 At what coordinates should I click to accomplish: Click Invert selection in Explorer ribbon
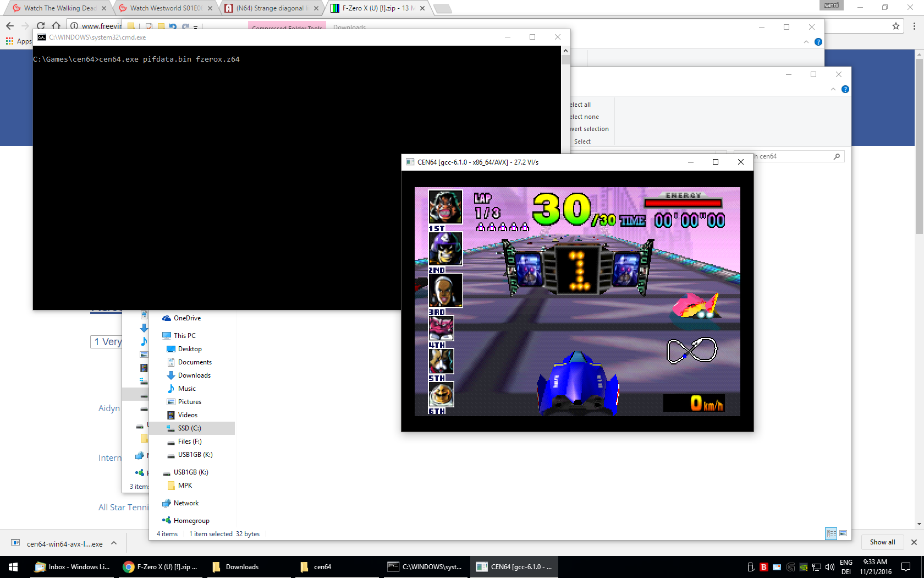point(589,129)
